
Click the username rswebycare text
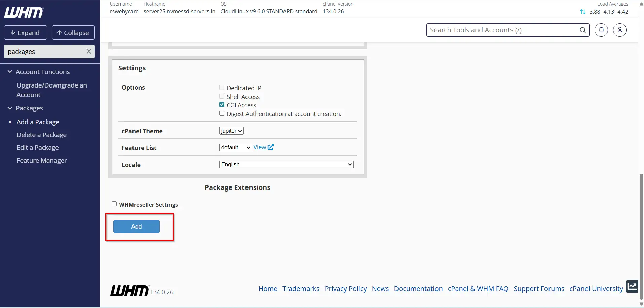pyautogui.click(x=124, y=11)
